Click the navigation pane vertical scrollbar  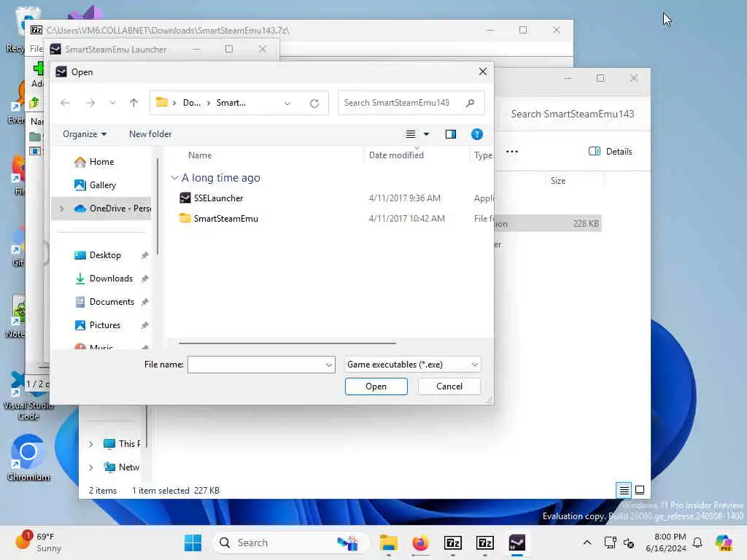[158, 206]
